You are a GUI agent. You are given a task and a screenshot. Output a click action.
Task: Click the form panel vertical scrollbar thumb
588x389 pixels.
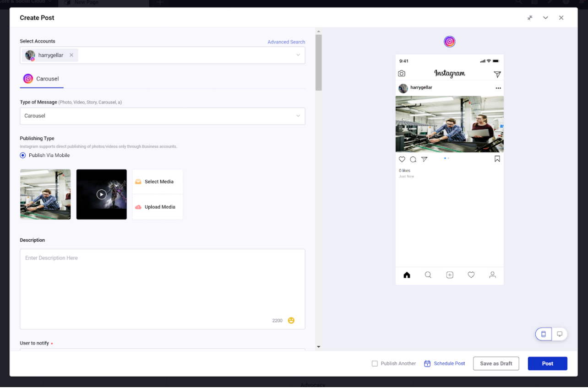[x=319, y=63]
